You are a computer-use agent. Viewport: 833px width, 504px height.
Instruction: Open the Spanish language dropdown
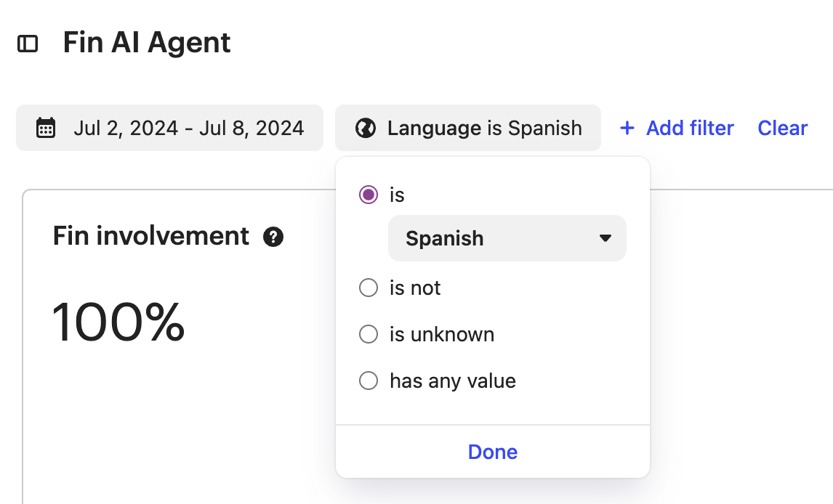click(507, 238)
